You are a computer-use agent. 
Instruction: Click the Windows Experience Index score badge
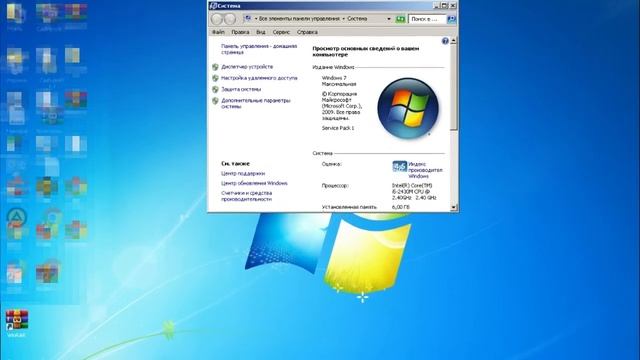400,167
